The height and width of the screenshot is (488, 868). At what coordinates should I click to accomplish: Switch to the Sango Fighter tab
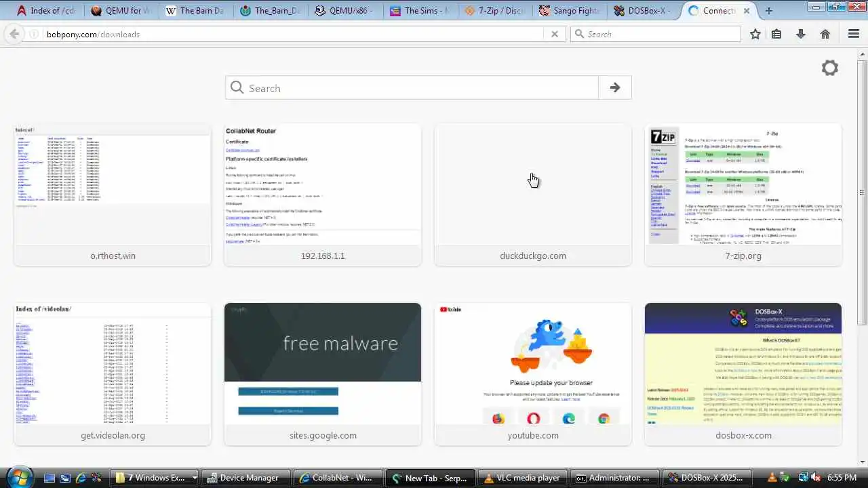coord(569,11)
